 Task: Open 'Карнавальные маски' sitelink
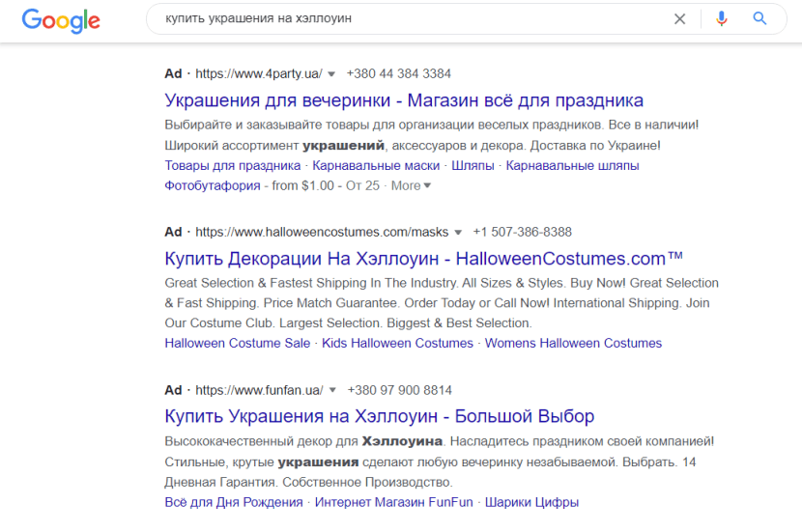pyautogui.click(x=376, y=165)
